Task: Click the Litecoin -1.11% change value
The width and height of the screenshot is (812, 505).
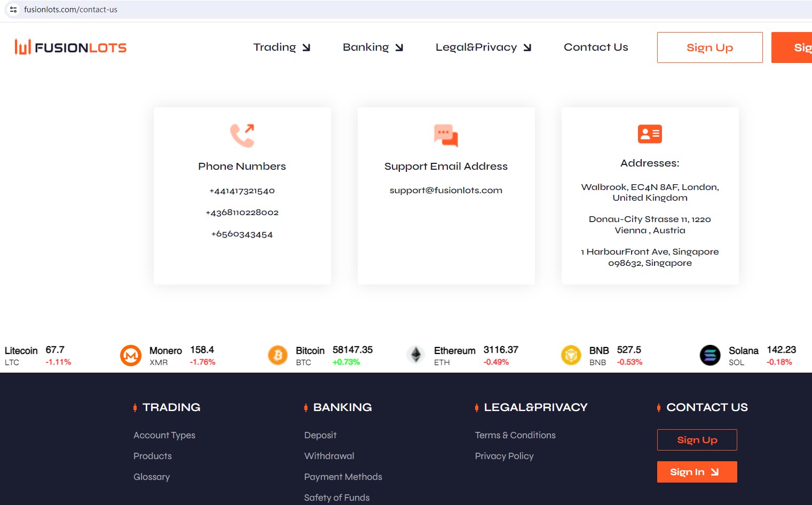Action: 58,362
